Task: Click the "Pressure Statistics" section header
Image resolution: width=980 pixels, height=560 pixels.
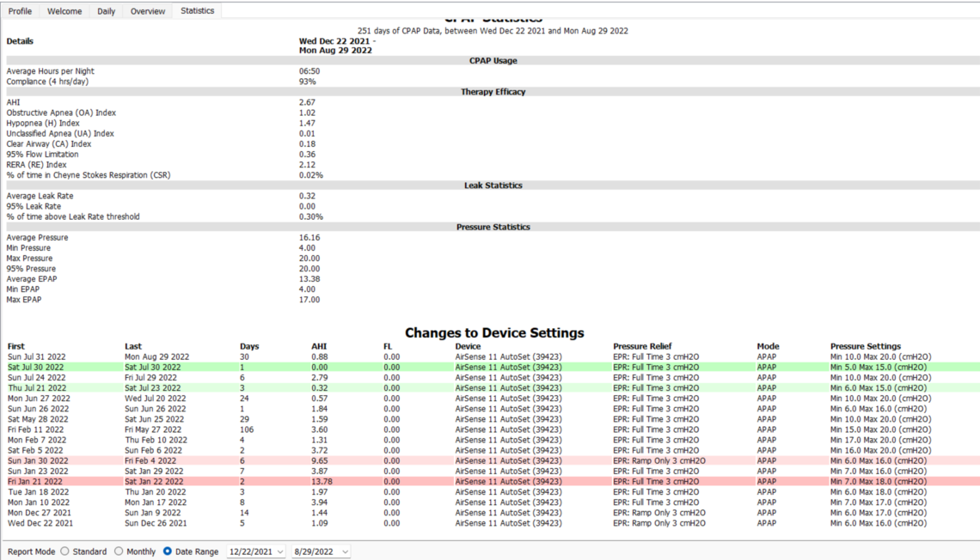Action: (x=493, y=228)
